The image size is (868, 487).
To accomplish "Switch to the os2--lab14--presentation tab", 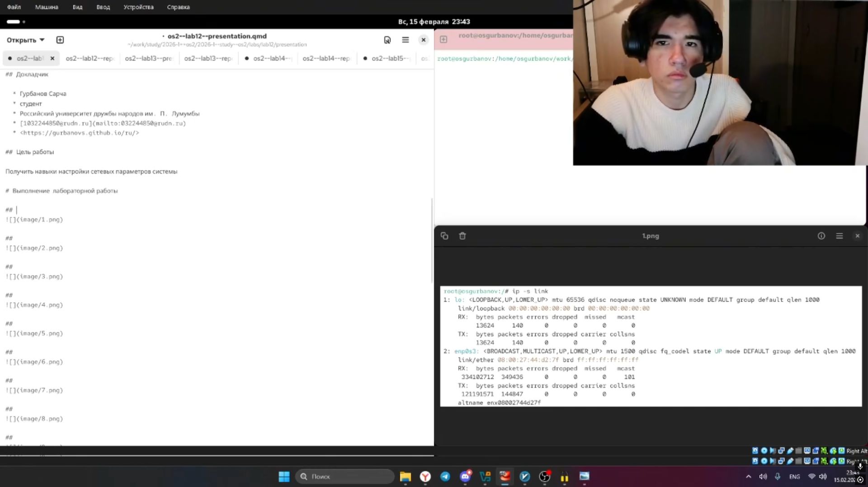I will [x=269, y=58].
